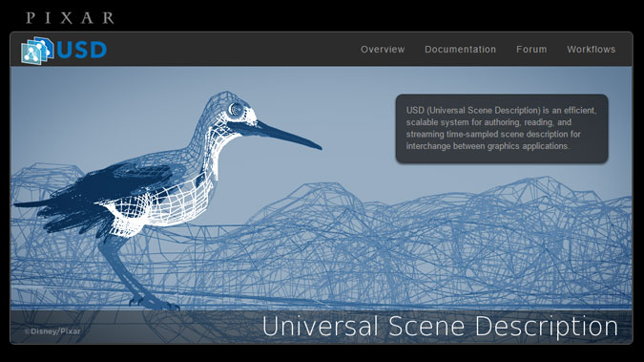
Task: Click the ©Disney/Pixar copyright notice
Action: point(52,331)
